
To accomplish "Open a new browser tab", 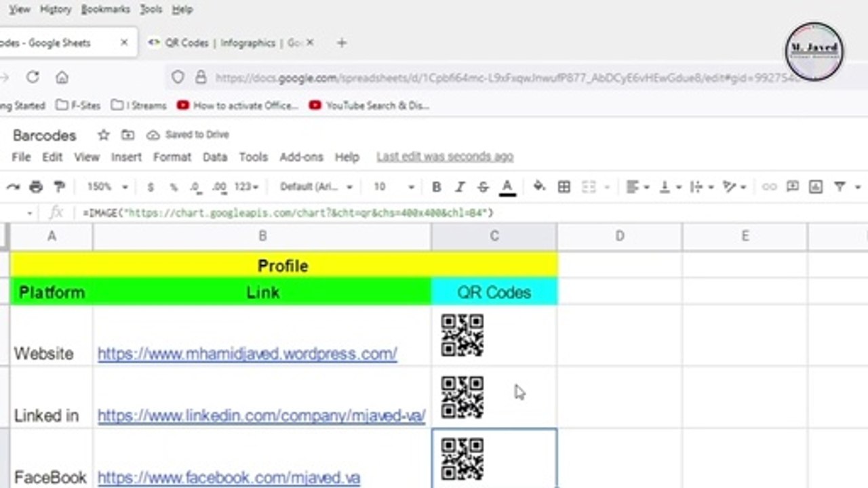I will coord(342,43).
